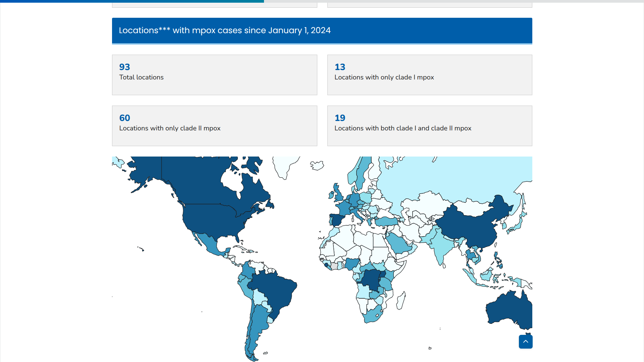Click the scroll-to-top arrow button

click(x=526, y=342)
